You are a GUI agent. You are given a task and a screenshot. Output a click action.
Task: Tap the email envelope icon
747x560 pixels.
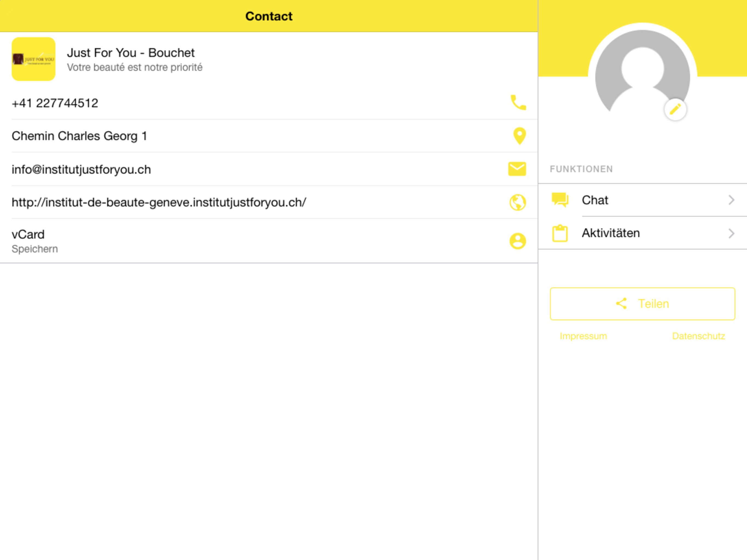click(517, 169)
